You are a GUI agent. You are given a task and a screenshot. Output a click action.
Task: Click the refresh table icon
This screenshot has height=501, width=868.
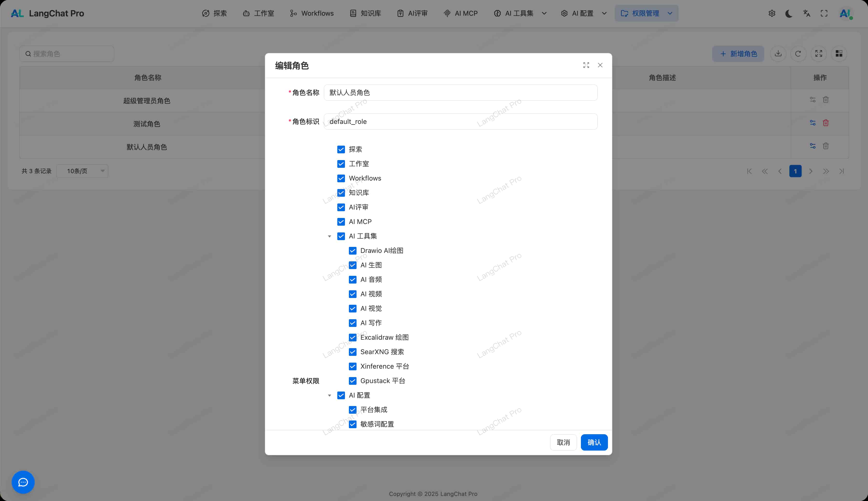coord(798,54)
